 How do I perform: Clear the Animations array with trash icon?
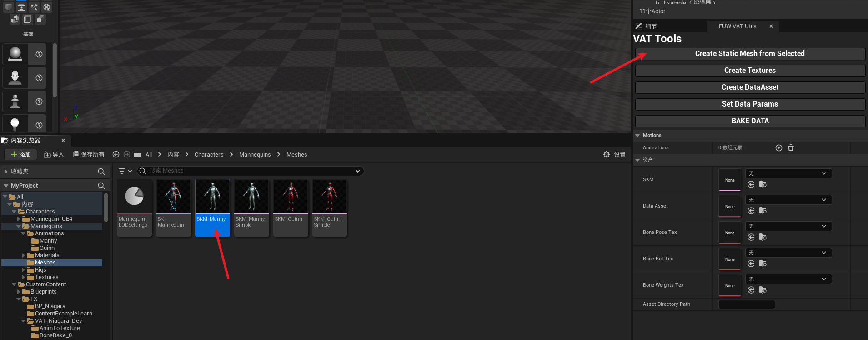[791, 148]
